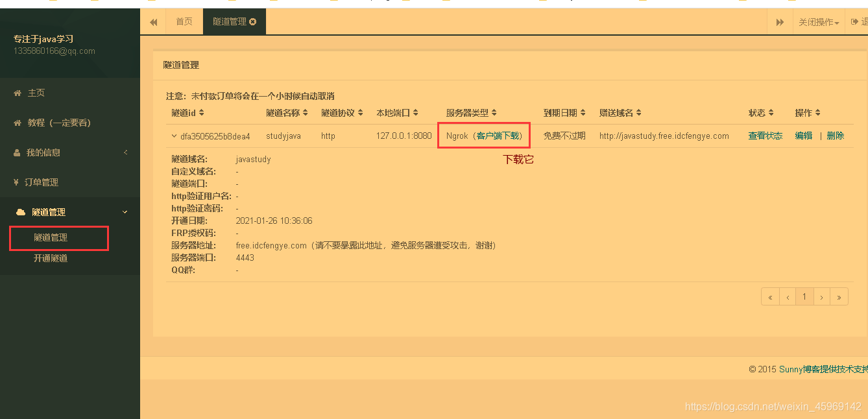Click the yen icon beside 订单管理
This screenshot has height=419, width=868.
16,183
